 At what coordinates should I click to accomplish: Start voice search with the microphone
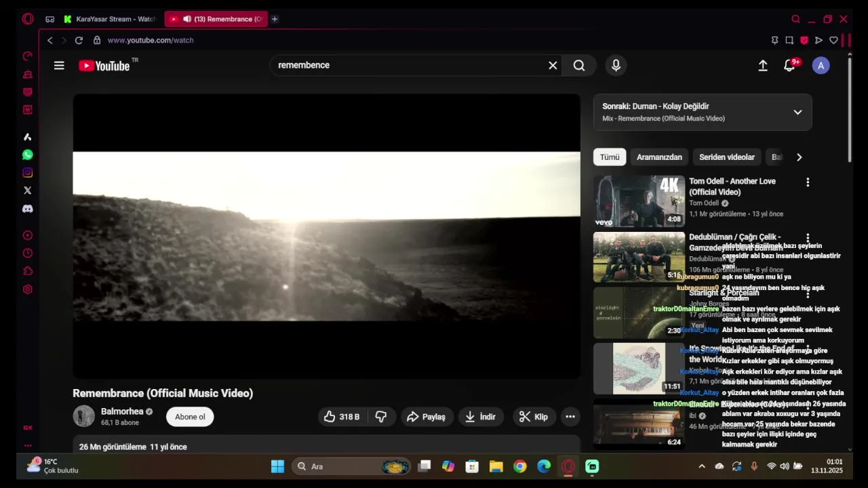[x=616, y=65]
